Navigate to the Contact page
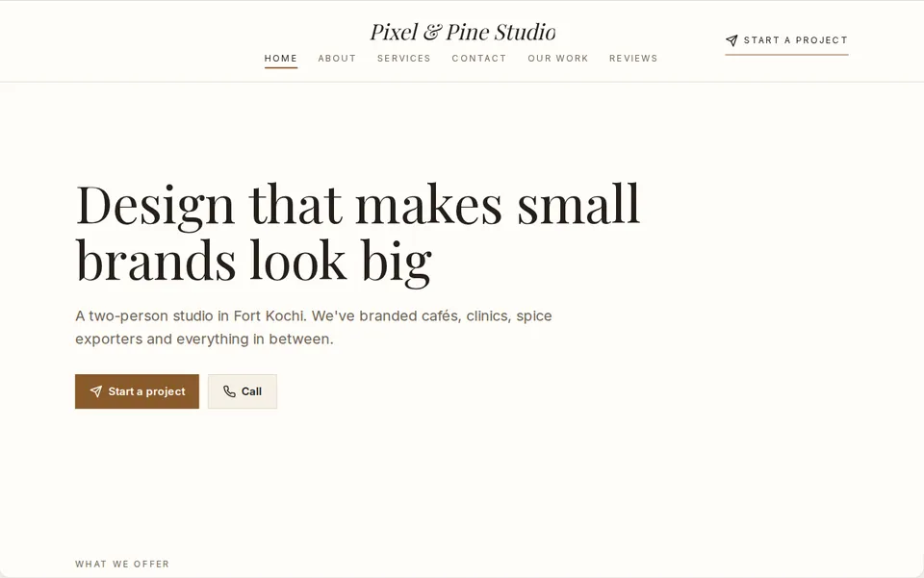924x578 pixels. coord(479,59)
